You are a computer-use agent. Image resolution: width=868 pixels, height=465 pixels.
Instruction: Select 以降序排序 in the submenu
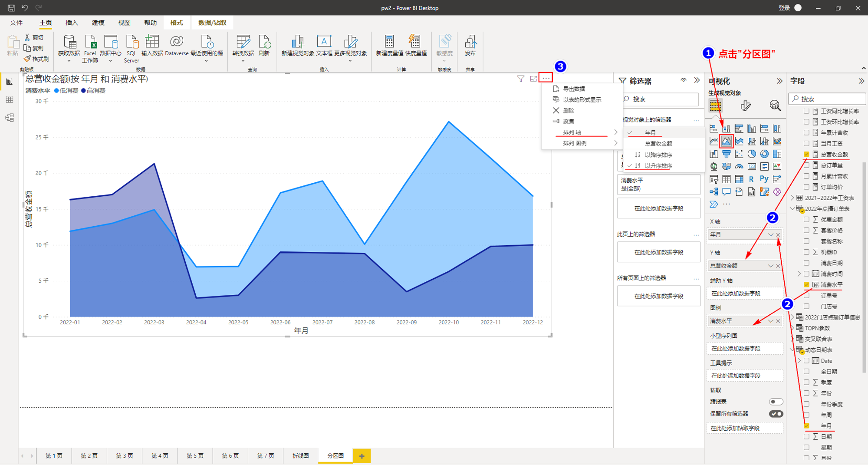coord(658,155)
